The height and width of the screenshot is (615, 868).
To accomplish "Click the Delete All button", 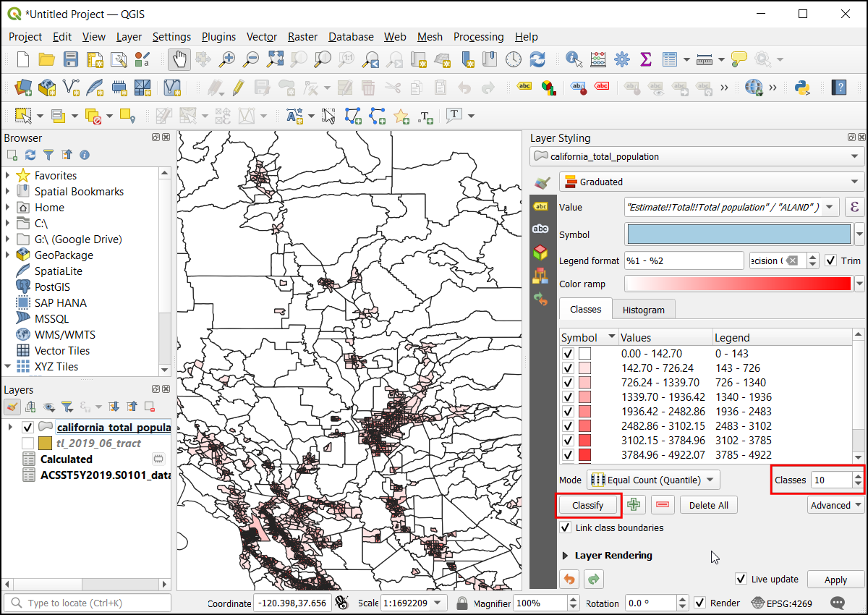I will [x=708, y=505].
